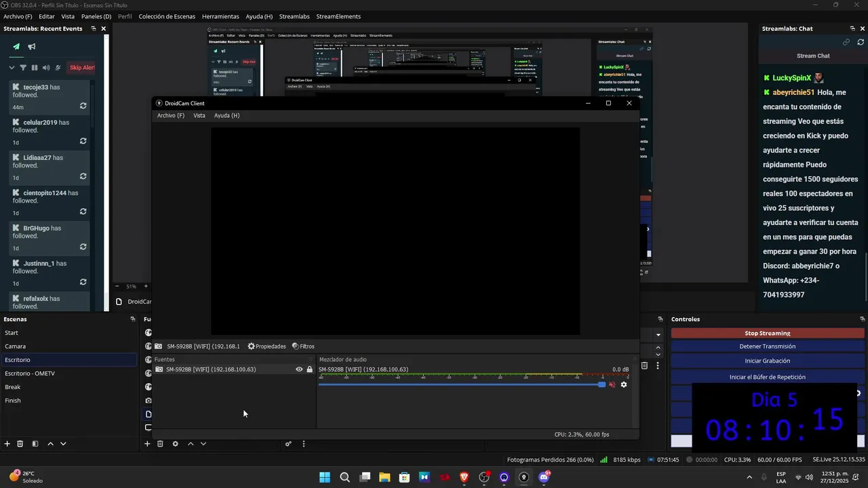
Task: Click Iniciar el Búfer de Repetición
Action: pos(768,377)
